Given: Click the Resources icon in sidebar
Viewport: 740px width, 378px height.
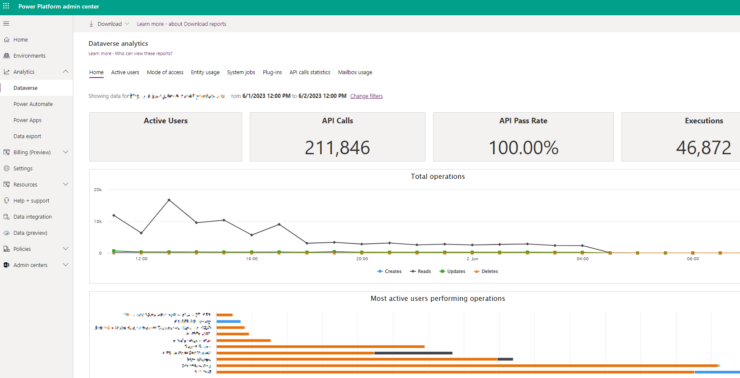Looking at the screenshot, I should [7, 185].
